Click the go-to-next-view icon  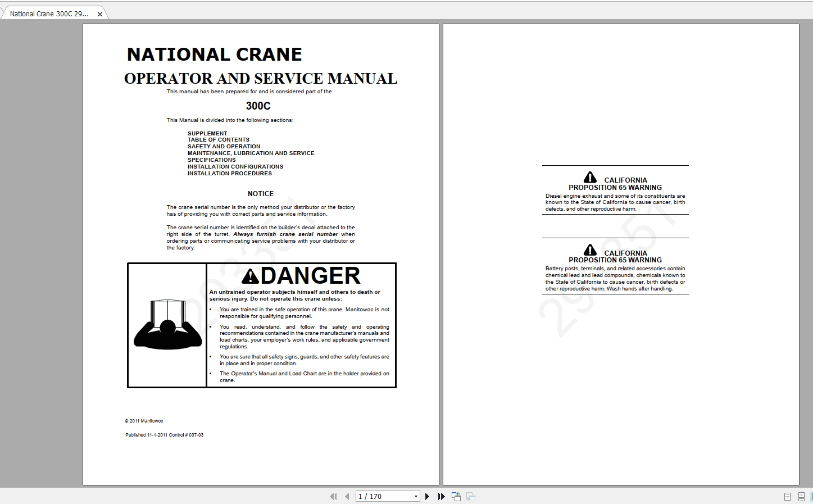pyautogui.click(x=470, y=496)
